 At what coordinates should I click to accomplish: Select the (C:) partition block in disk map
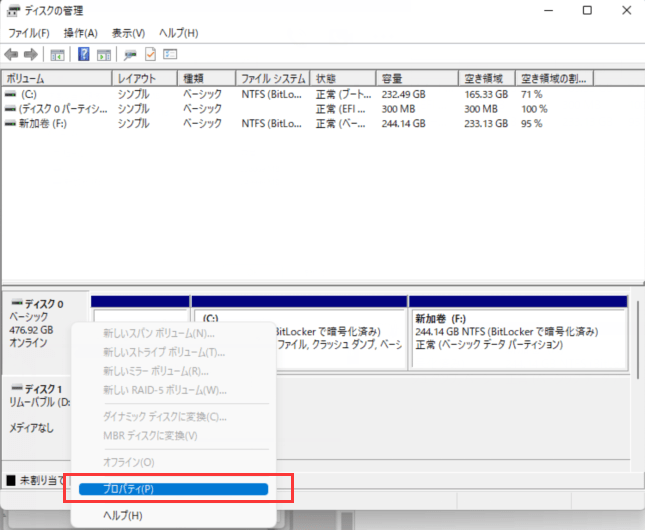pos(299,332)
